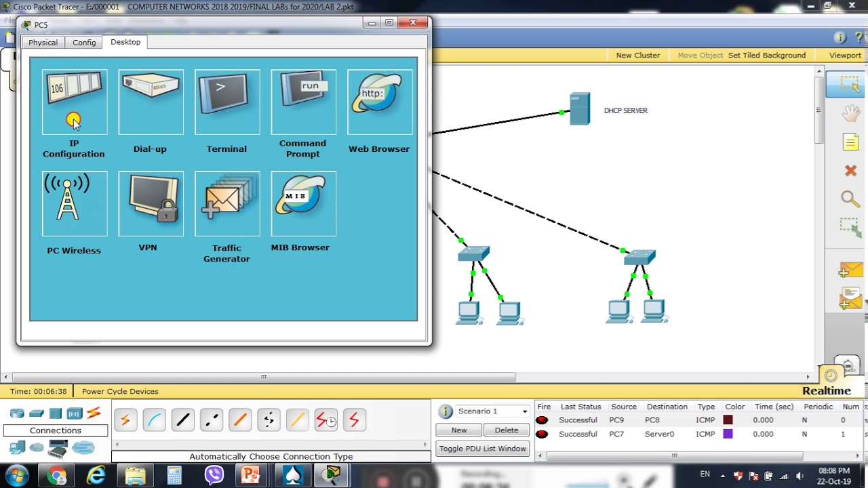This screenshot has height=488, width=868.
Task: Open the VPN application
Action: pos(151,203)
